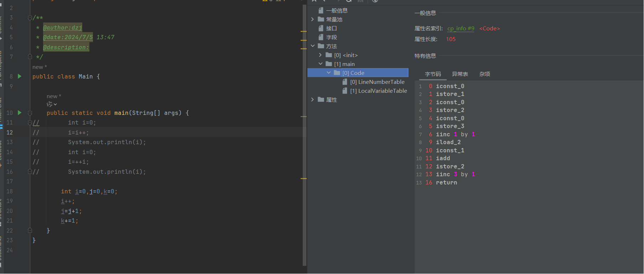
Task: Collapse the 方法 tree node
Action: coord(313,46)
